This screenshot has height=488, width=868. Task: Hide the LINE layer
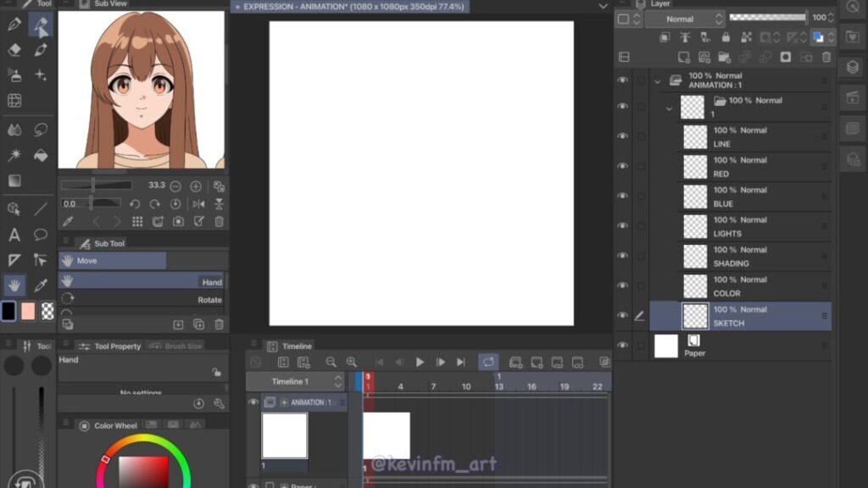tap(623, 136)
